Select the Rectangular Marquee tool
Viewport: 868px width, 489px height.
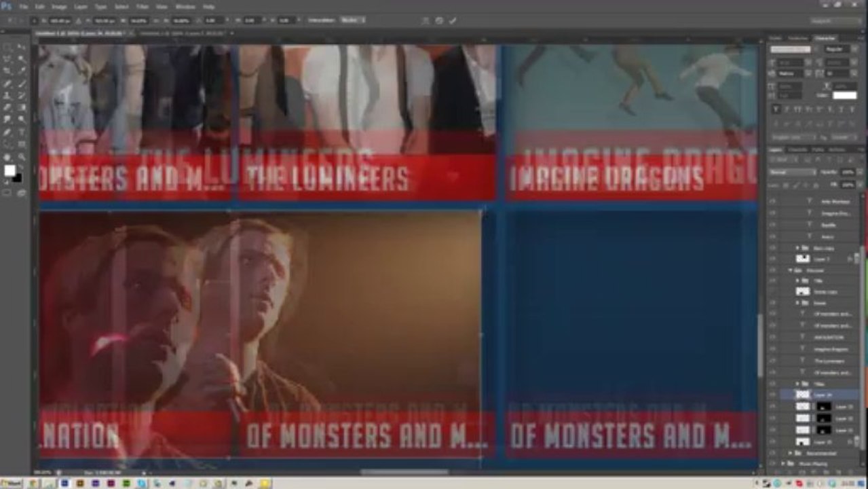coord(8,48)
